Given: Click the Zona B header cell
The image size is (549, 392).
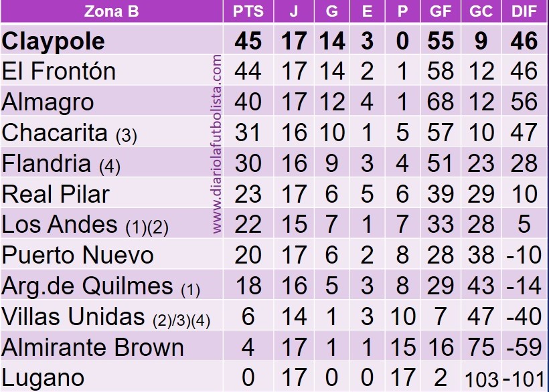Looking at the screenshot, I should tap(111, 11).
